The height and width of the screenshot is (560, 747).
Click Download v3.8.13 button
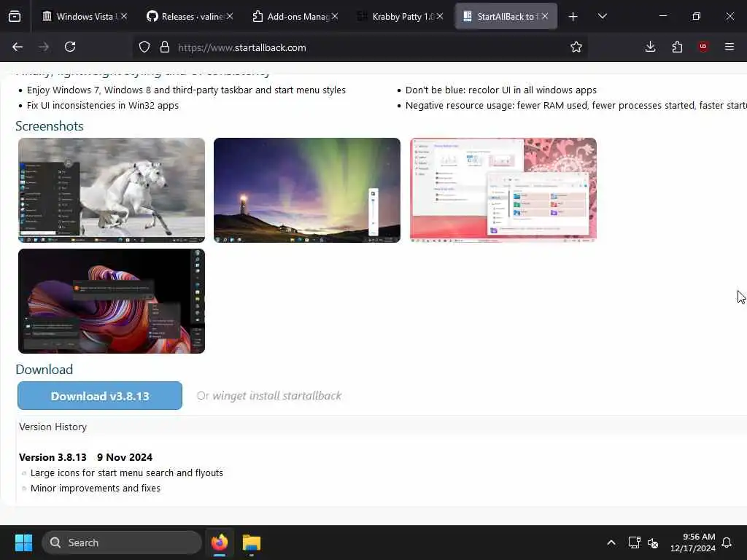pos(100,396)
